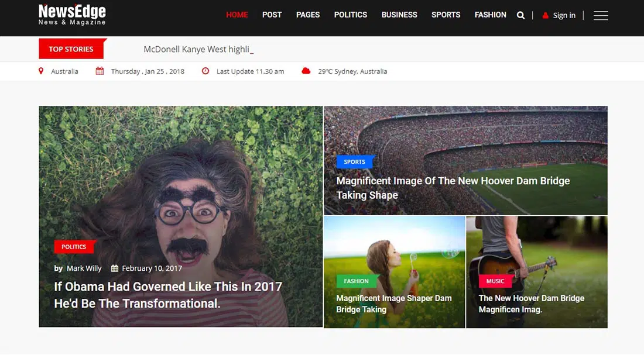Open the hamburger menu icon
The height and width of the screenshot is (362, 644).
pos(601,16)
